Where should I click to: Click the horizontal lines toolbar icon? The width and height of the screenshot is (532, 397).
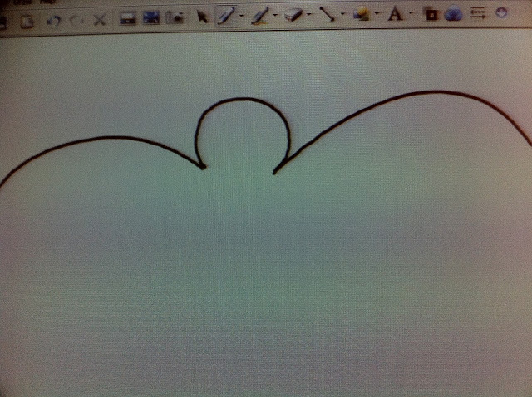(478, 13)
